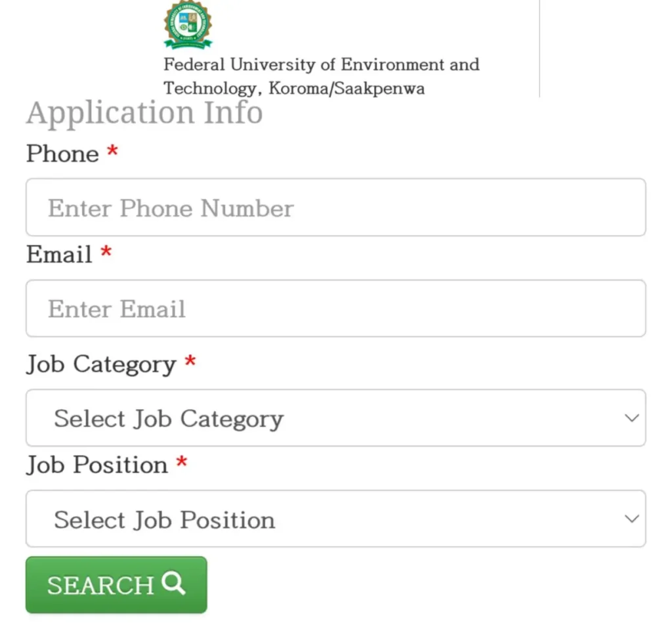
Task: Expand the Select Job Category chevron
Action: pos(631,418)
